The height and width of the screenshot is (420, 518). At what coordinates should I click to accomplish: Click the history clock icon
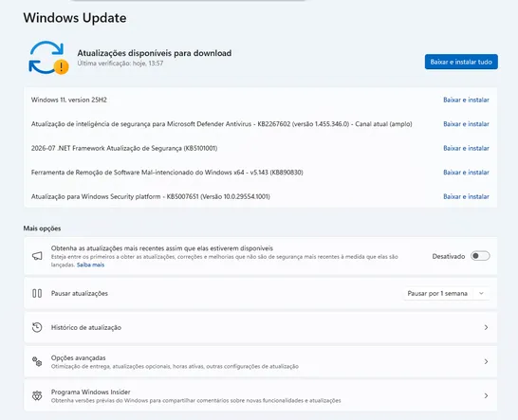(37, 327)
